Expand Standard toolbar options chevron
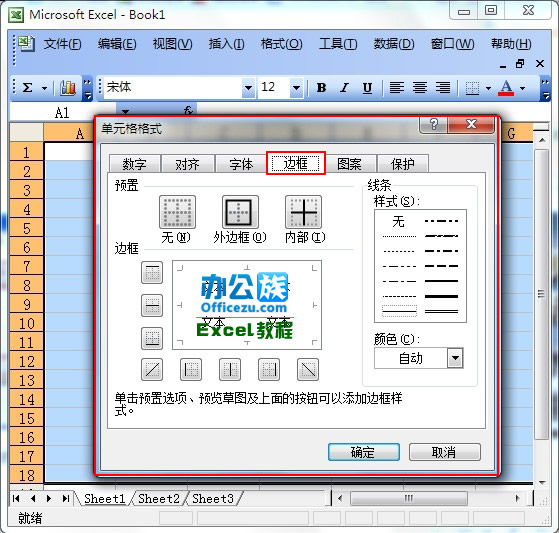This screenshot has width=559, height=533. click(87, 88)
